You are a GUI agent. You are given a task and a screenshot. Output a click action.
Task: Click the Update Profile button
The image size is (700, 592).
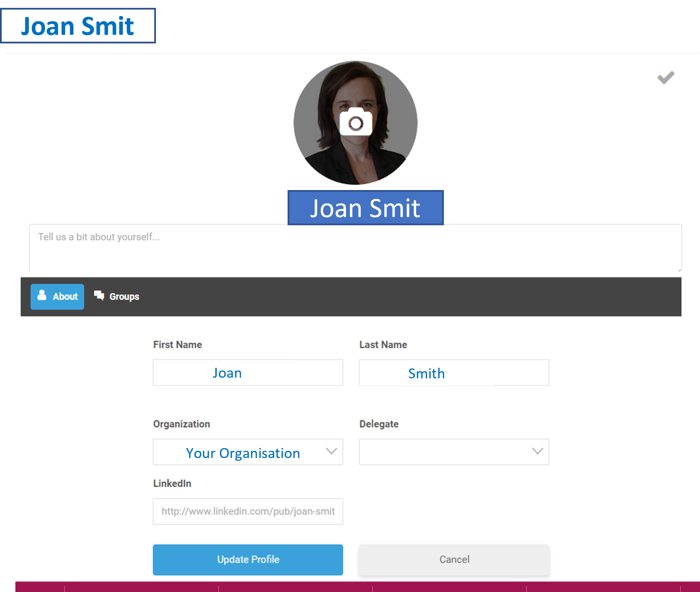(248, 560)
